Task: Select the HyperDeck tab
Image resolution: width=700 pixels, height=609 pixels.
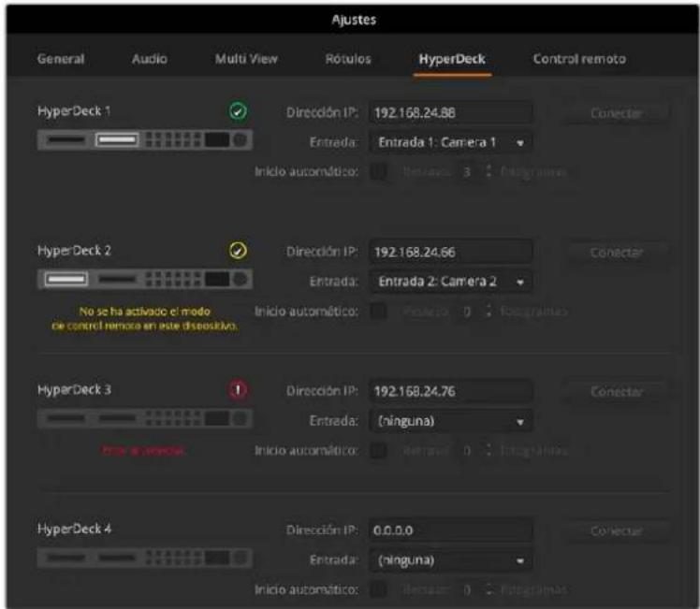Action: [452, 59]
